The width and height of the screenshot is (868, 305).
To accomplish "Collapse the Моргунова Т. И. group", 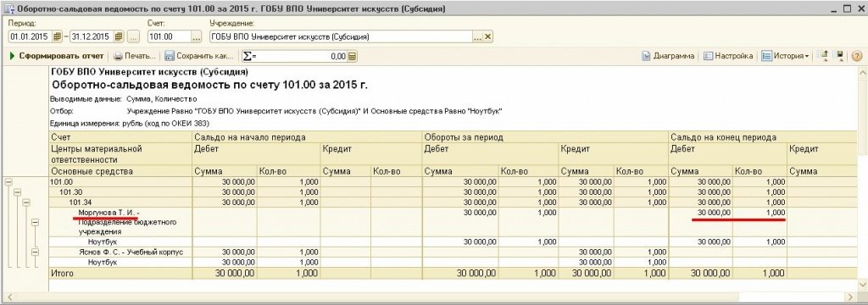I will click(x=36, y=222).
